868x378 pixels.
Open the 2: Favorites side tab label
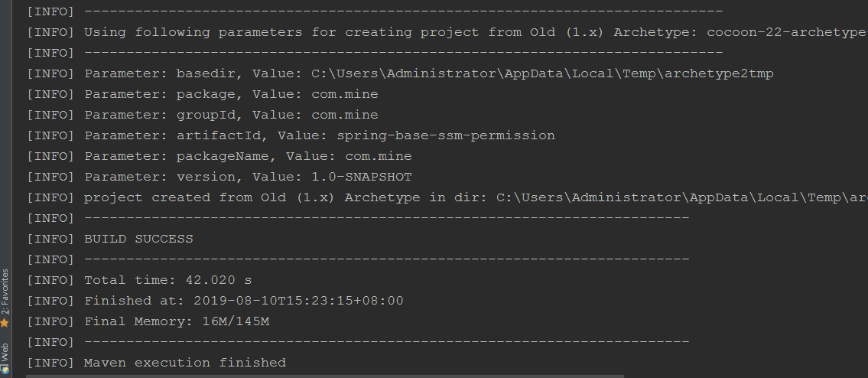pos(5,292)
